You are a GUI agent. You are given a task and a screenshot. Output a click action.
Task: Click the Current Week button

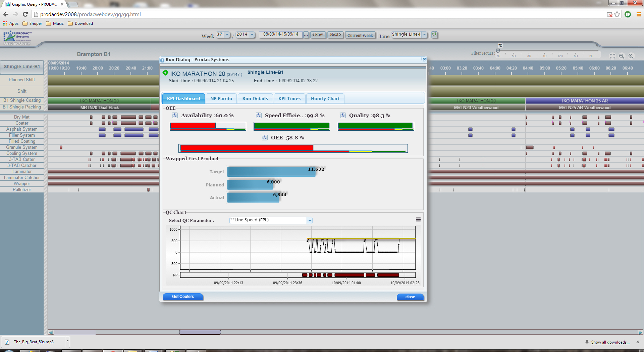pos(360,35)
